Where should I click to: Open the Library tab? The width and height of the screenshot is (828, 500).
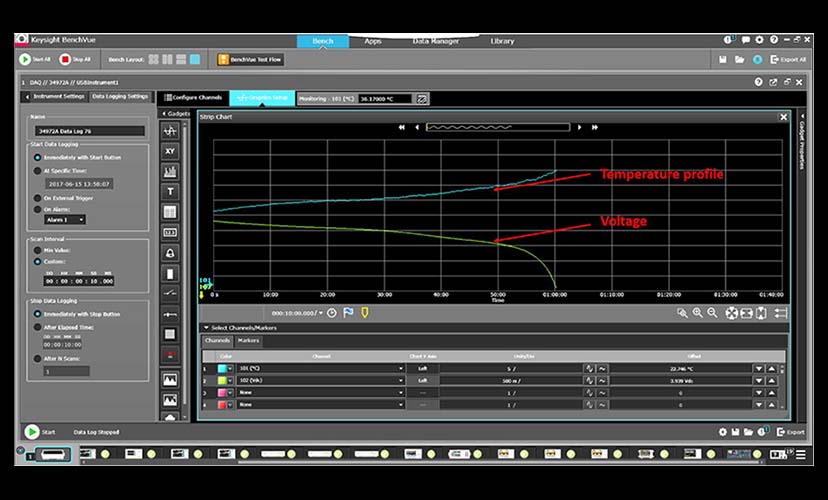[502, 41]
